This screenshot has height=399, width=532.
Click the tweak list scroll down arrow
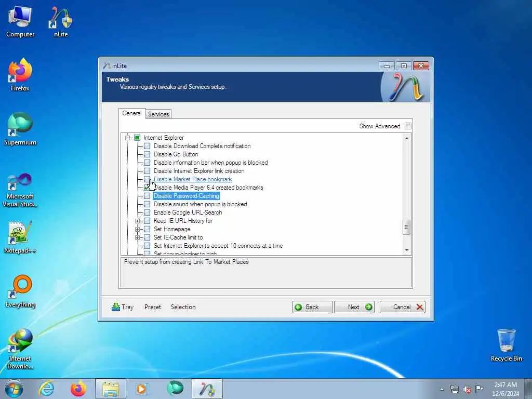pyautogui.click(x=406, y=250)
